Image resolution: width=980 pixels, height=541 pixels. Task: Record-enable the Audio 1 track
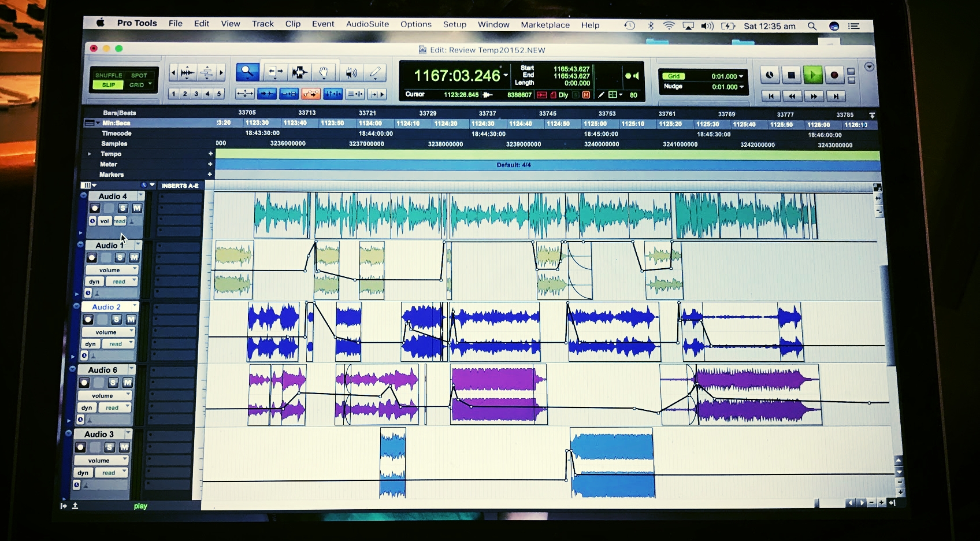[92, 258]
